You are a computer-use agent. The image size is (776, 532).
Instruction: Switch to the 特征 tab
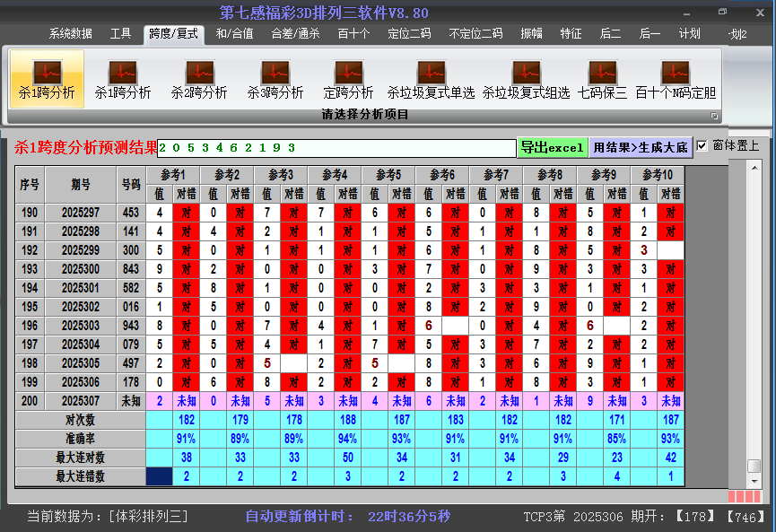coord(570,34)
